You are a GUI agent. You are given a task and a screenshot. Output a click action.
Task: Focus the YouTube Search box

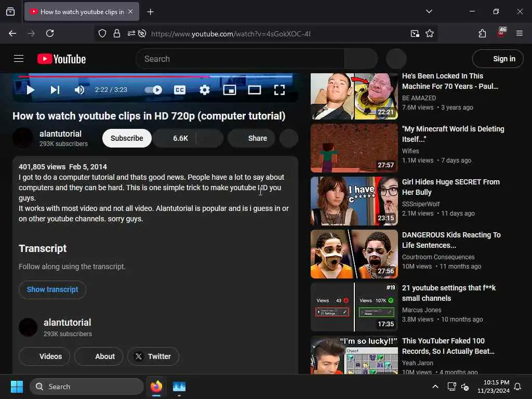coord(240,59)
